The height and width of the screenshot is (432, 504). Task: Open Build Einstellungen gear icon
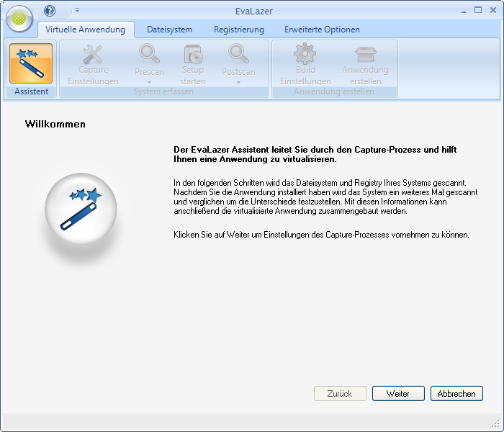pos(305,55)
